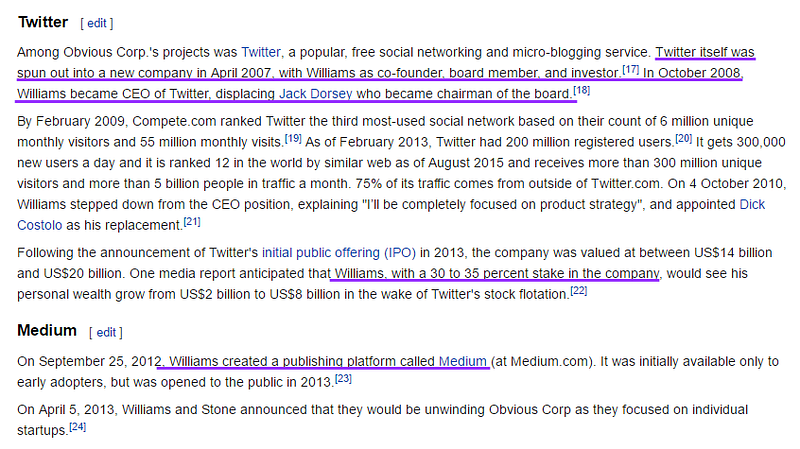The height and width of the screenshot is (449, 800).
Task: Click the Twitter section heading
Action: (43, 22)
